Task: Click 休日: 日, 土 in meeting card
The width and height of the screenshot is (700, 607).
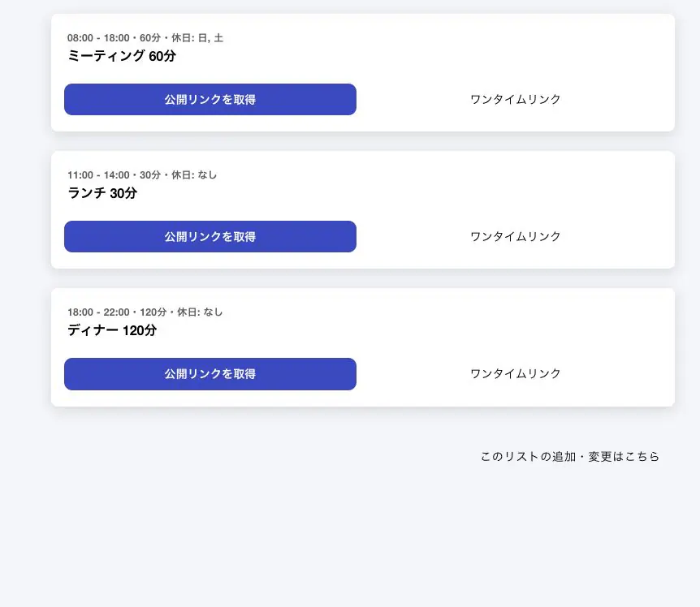Action: [197, 38]
